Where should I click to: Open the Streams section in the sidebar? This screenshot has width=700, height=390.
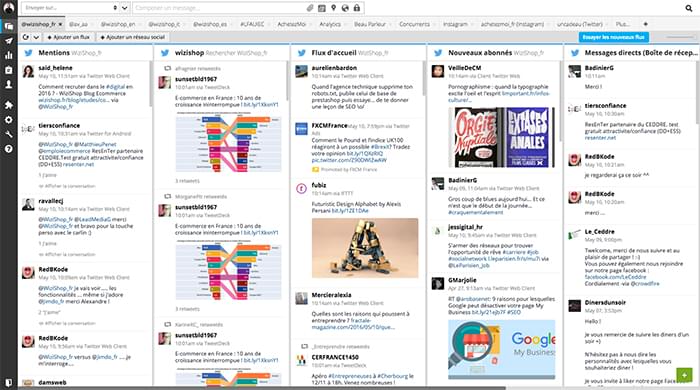coord(8,26)
